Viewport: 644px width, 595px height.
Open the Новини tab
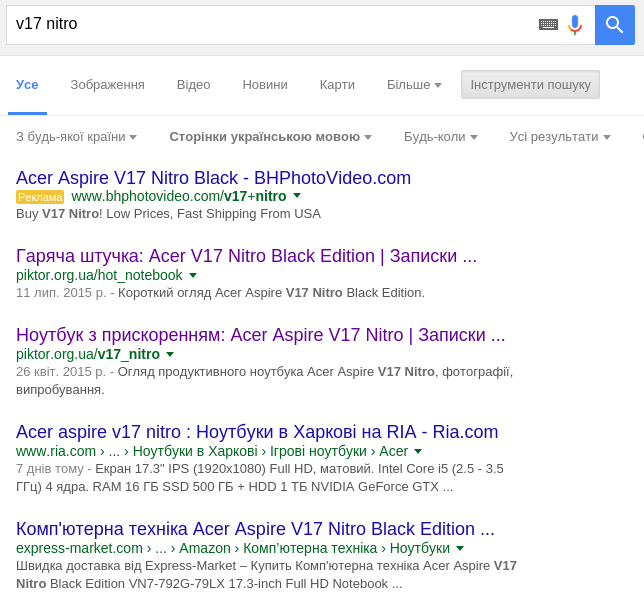pyautogui.click(x=265, y=85)
